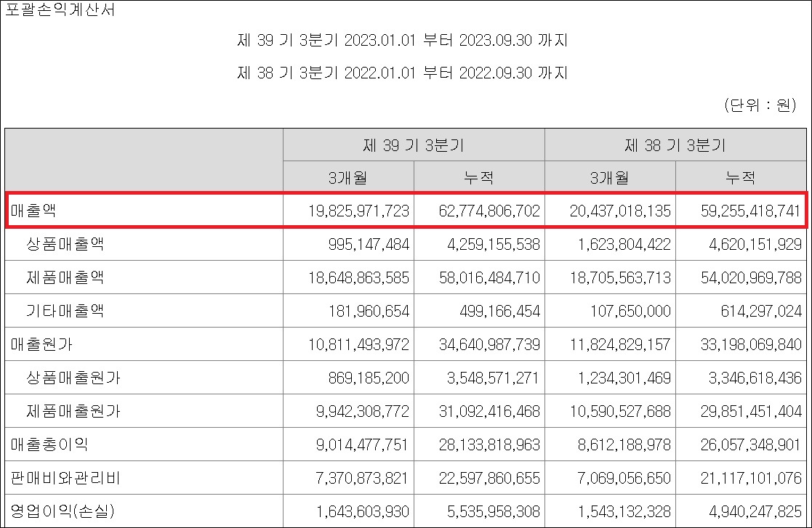Click 영업이익 value 1,643,603,930
This screenshot has width=812, height=528.
click(363, 512)
